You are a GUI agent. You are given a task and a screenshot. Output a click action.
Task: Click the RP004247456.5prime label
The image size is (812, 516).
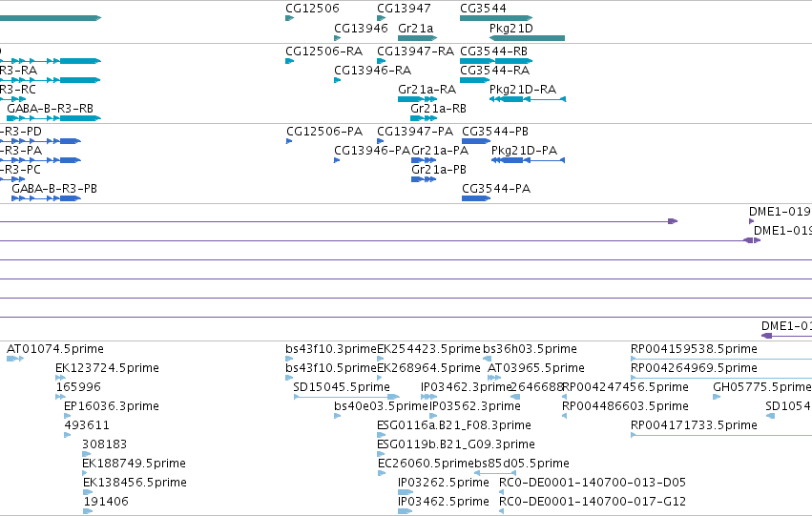625,387
